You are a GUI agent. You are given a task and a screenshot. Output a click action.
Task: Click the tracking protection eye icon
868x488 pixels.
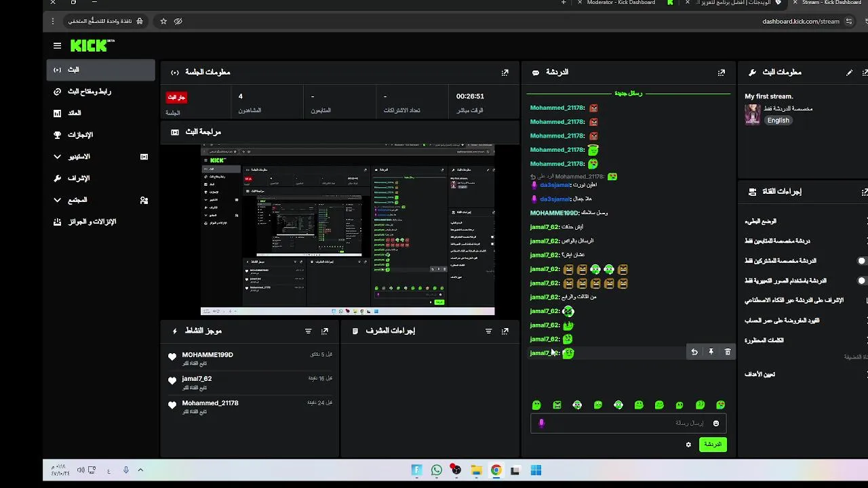point(178,21)
